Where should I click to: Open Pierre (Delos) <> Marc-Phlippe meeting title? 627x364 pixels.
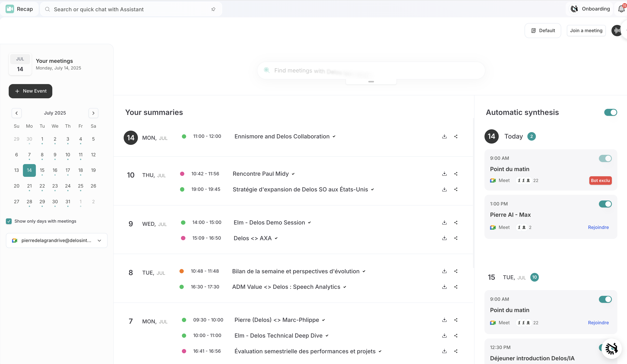click(x=277, y=320)
